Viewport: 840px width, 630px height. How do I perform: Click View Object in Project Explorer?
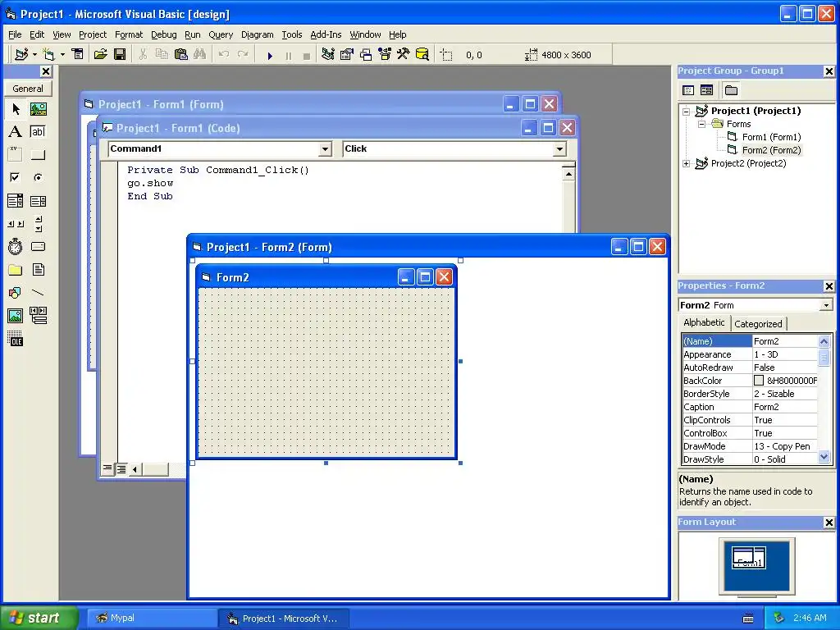click(x=706, y=90)
